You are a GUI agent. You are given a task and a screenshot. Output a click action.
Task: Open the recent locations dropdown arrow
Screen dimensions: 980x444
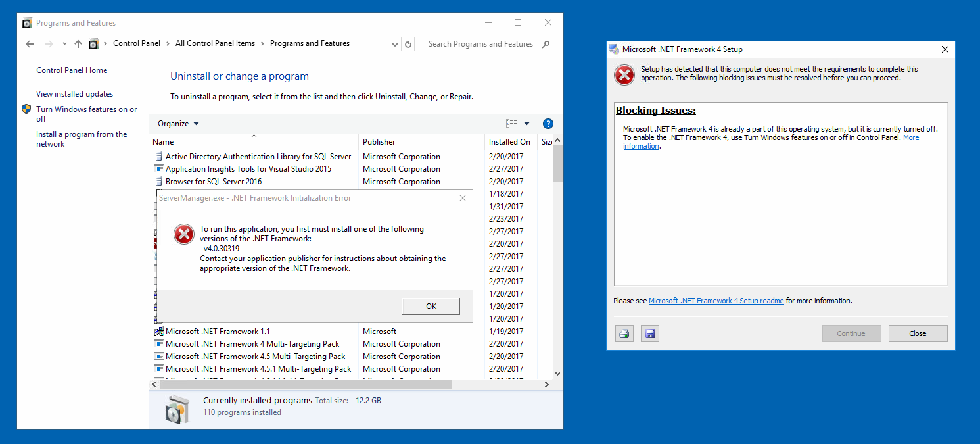(64, 44)
